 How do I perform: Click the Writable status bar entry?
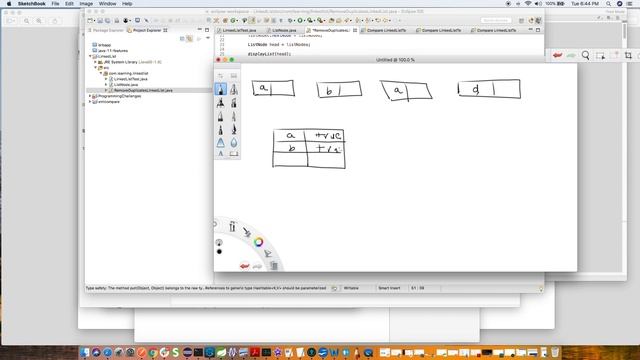tap(351, 288)
